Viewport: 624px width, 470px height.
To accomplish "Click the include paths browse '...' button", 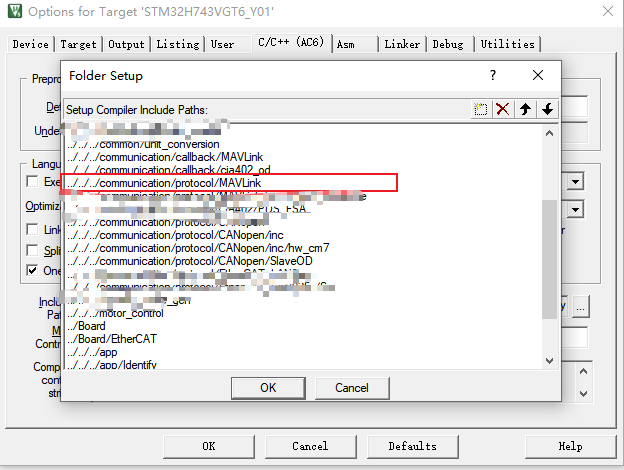I will pos(581,307).
